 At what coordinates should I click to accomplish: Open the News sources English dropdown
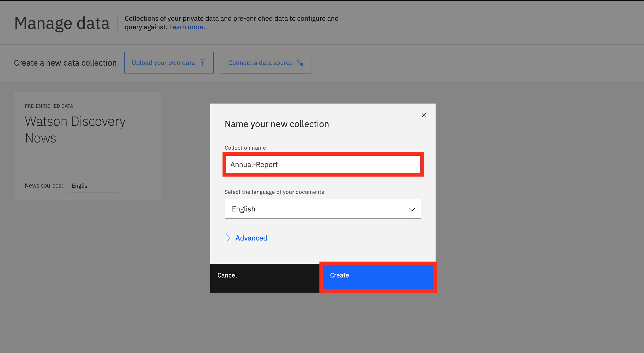click(93, 186)
